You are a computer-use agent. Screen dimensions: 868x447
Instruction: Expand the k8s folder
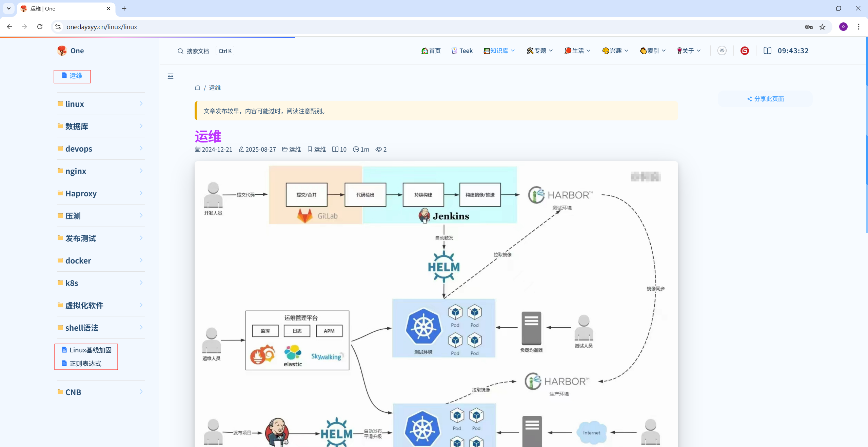(x=101, y=283)
